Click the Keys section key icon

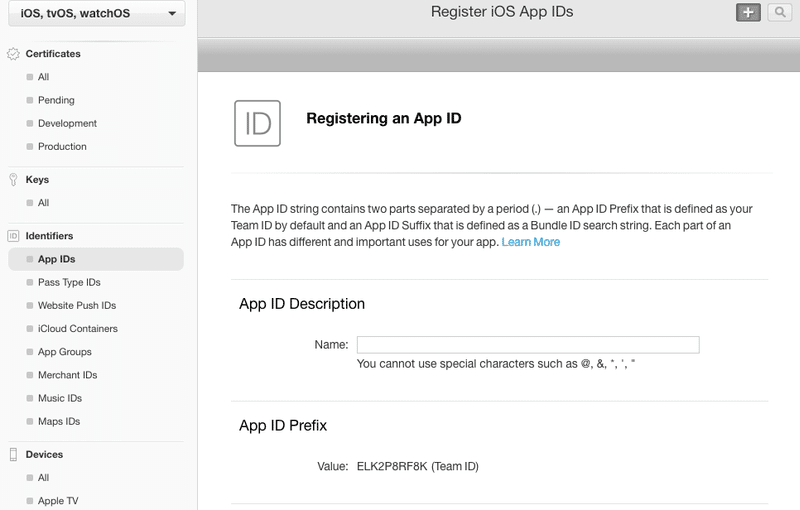pos(13,180)
